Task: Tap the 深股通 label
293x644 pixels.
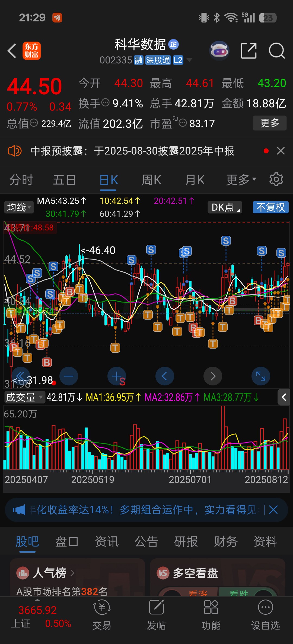Action: click(x=158, y=60)
